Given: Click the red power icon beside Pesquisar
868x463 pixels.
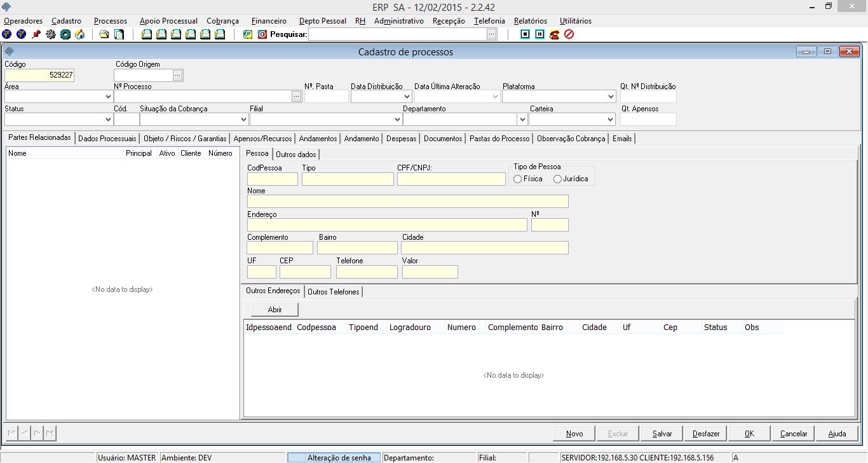Looking at the screenshot, I should click(262, 34).
